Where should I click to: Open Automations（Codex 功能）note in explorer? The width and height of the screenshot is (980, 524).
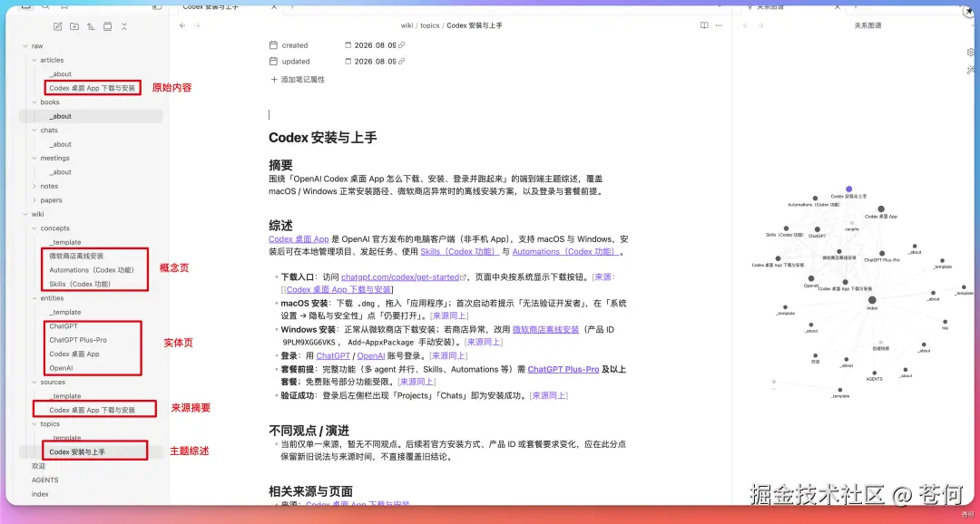(92, 270)
